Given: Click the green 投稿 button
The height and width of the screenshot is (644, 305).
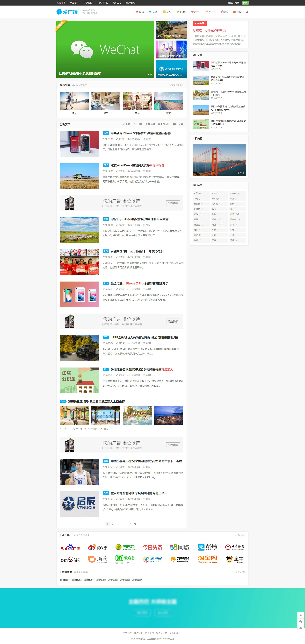Looking at the screenshot, I should tap(245, 3).
